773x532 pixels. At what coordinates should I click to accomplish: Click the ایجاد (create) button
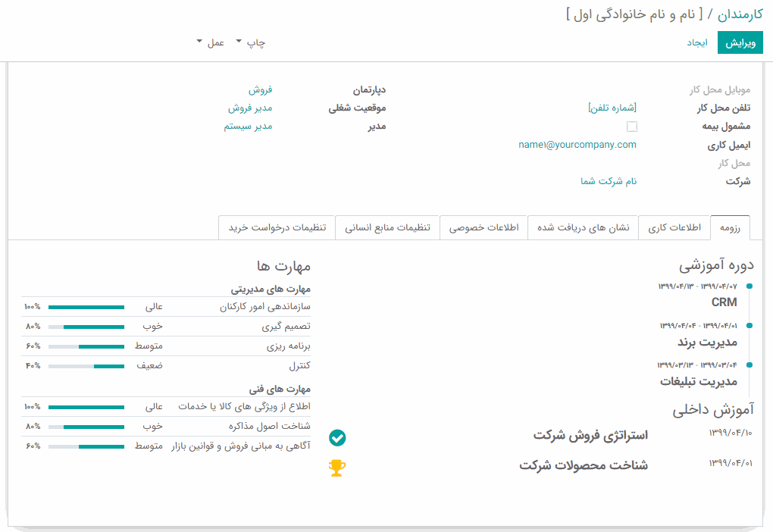tap(696, 42)
